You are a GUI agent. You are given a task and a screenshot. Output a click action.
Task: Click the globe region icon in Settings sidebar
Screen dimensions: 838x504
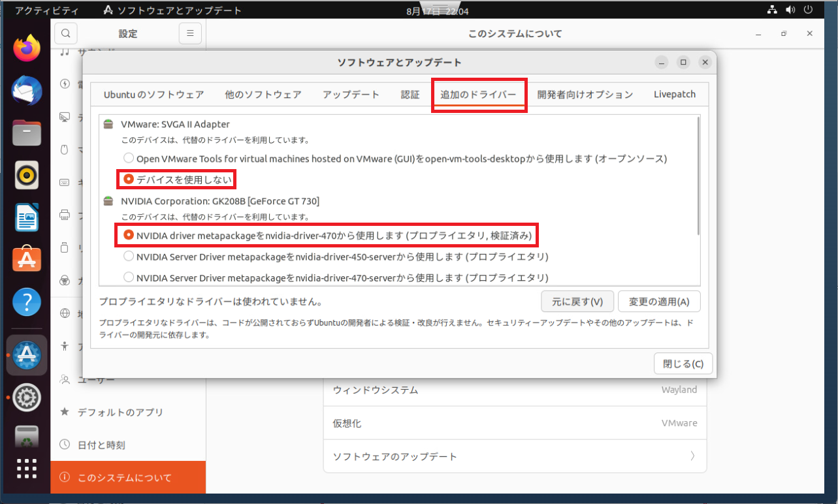point(65,313)
